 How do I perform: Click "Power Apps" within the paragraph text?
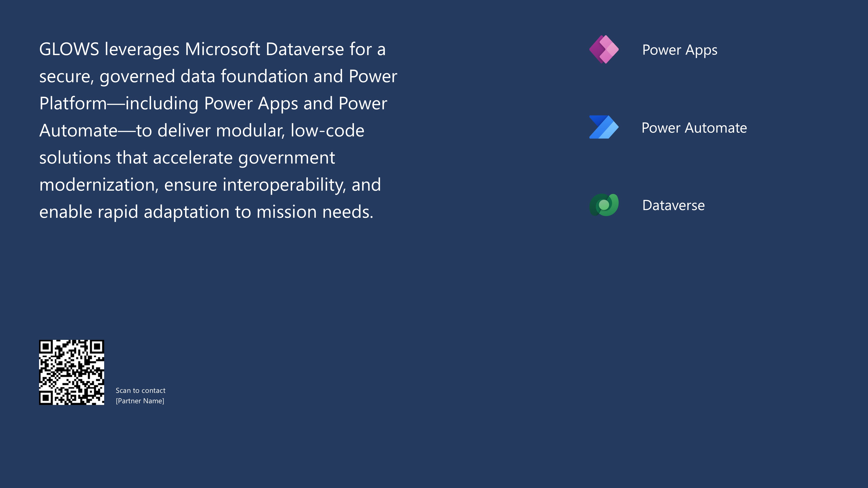point(251,103)
